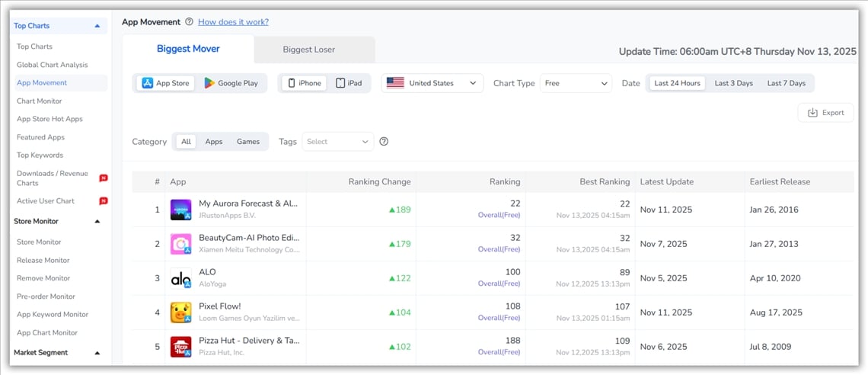This screenshot has width=868, height=375.
Task: Click the My Aurora Forecast app icon
Action: [180, 210]
